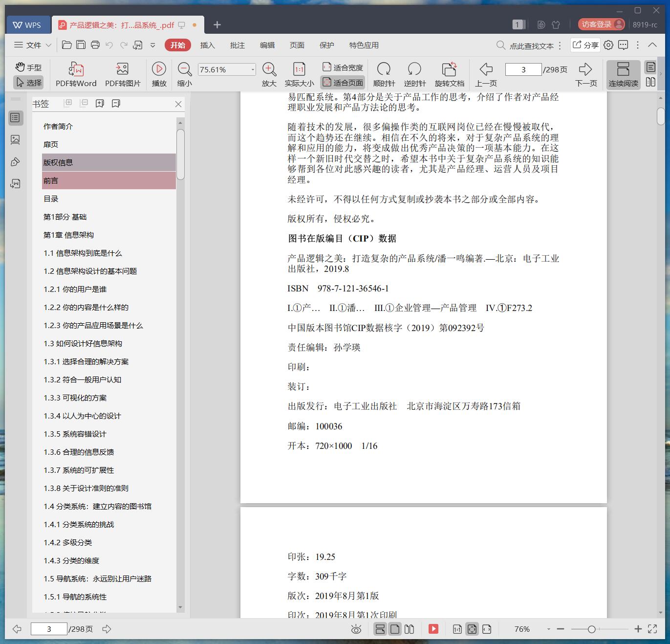Open the 批注 ribbon tab
The image size is (670, 644).
(237, 45)
